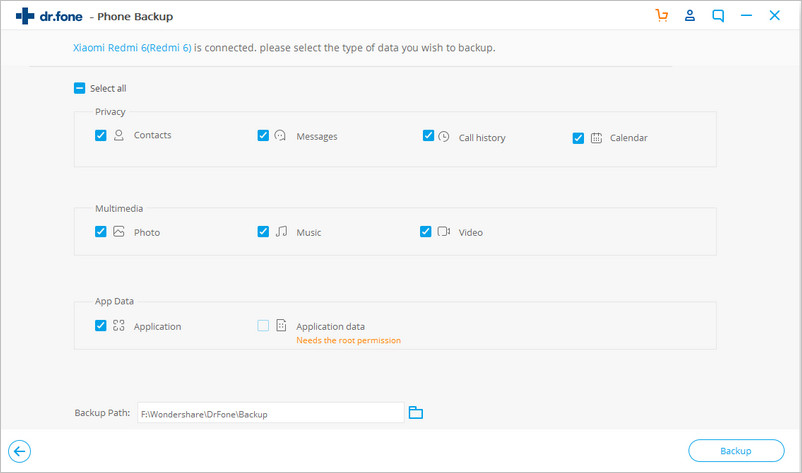Uncheck the Application checkbox
802x473 pixels.
101,325
